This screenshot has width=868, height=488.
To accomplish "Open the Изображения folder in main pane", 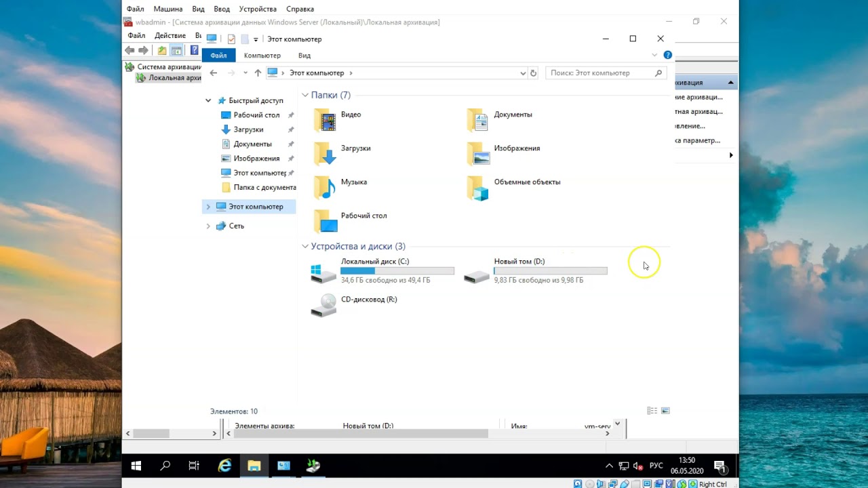I will (x=503, y=153).
